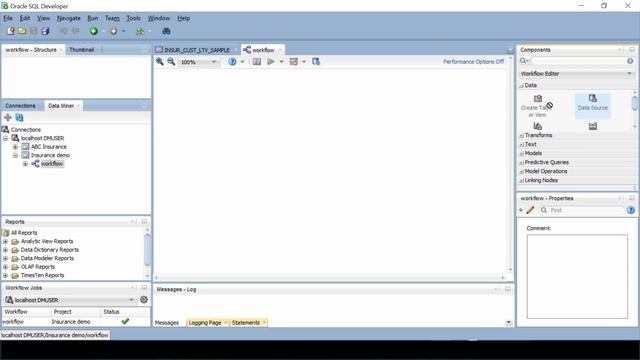The image size is (640, 360).
Task: Click the pencil edit icon in Properties panel
Action: [x=530, y=210]
